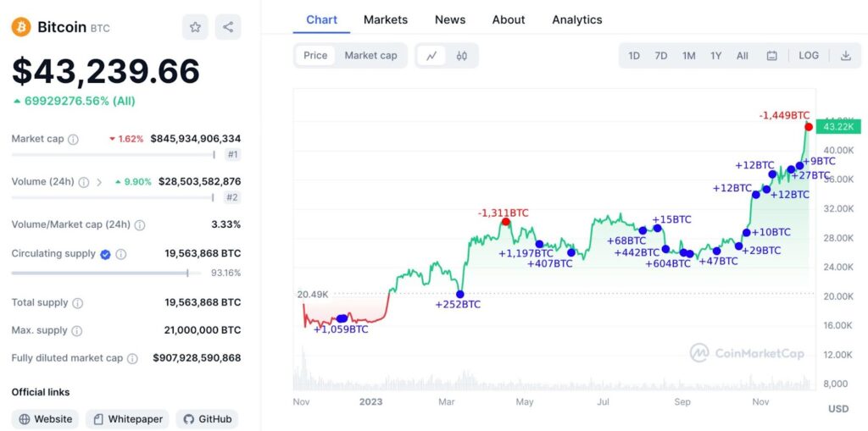This screenshot has height=431, width=868.
Task: Toggle chart to Price
Action: [315, 56]
